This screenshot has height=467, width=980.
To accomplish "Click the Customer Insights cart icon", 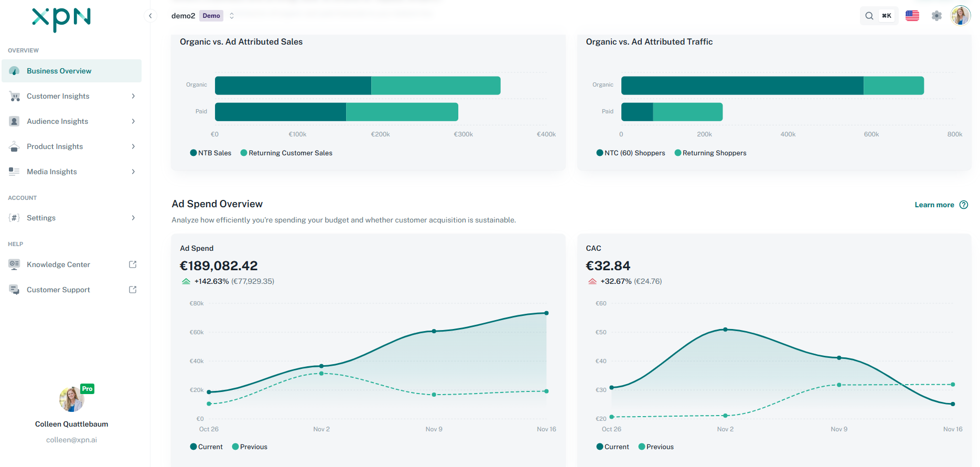I will pyautogui.click(x=15, y=96).
